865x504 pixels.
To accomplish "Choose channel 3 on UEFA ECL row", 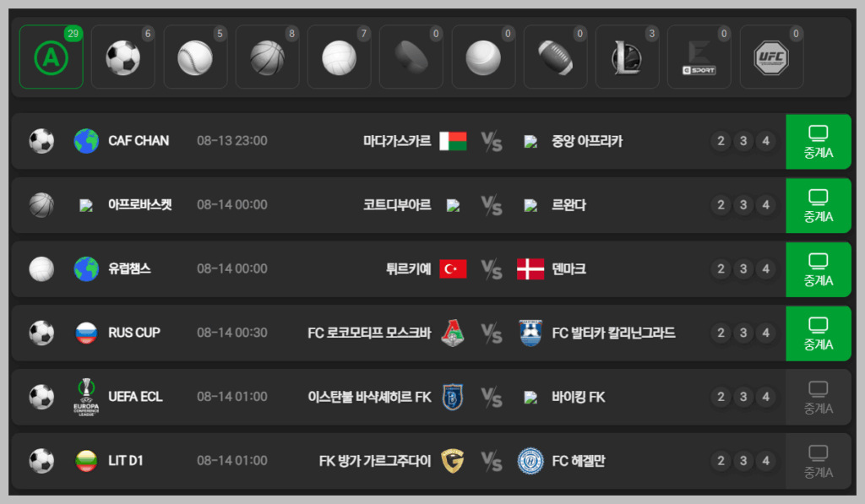I will coord(743,397).
